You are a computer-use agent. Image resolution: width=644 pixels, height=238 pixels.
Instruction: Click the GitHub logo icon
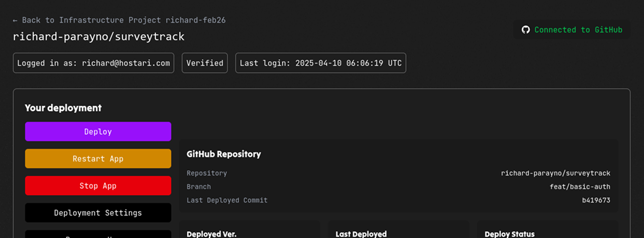pyautogui.click(x=525, y=29)
